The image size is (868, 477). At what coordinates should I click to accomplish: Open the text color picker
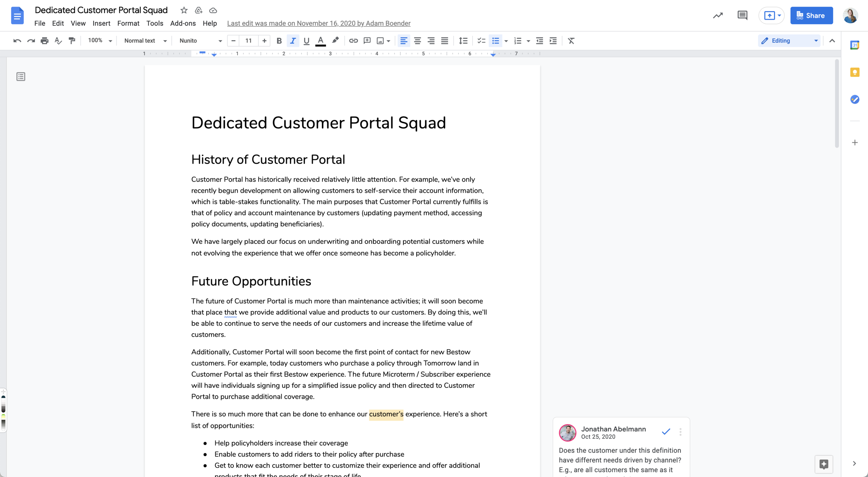[x=320, y=41]
